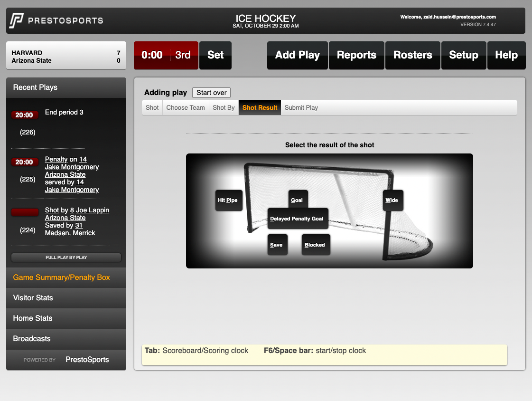
Task: Open the Help page
Action: [506, 55]
